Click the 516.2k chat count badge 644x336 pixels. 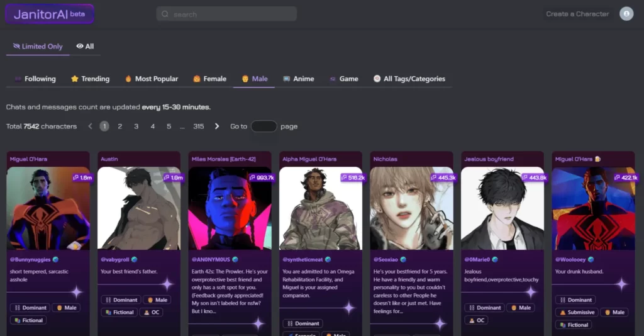tap(353, 177)
